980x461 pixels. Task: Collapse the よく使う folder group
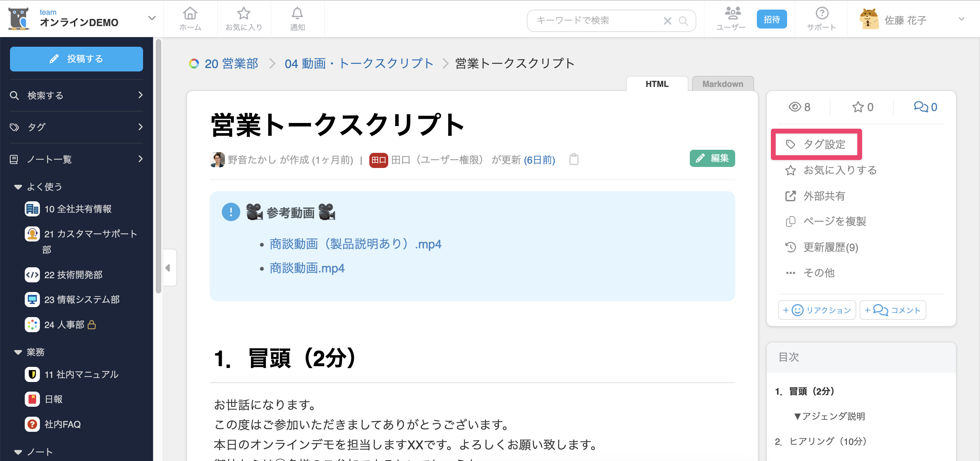pos(18,187)
